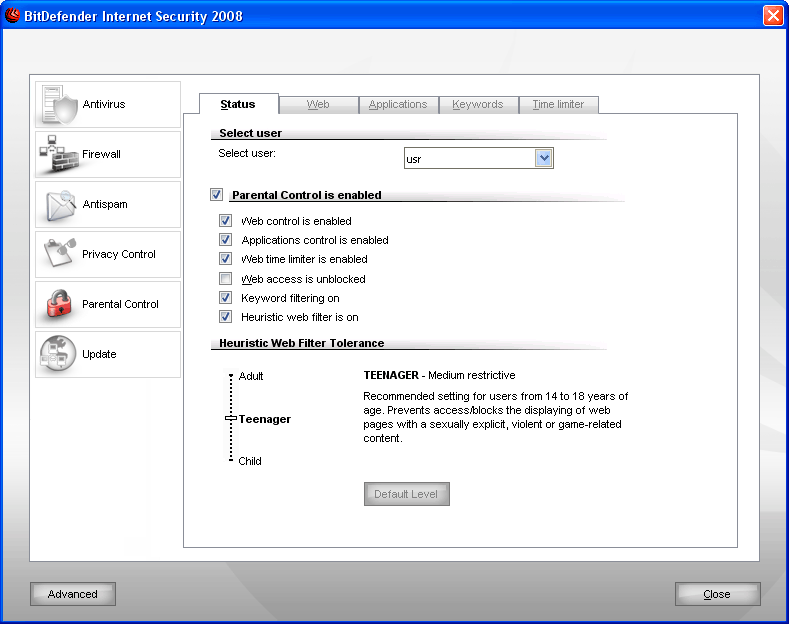Click the Antispam envelope icon
The height and width of the screenshot is (624, 789).
60,205
